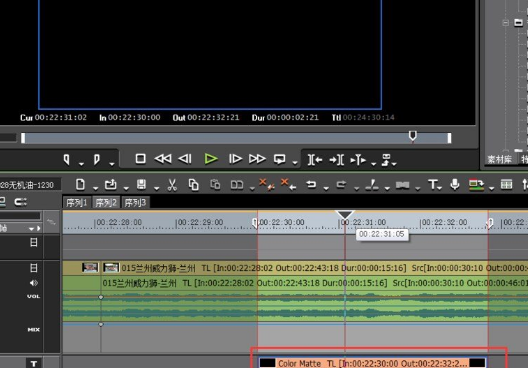Screen dimensions: 528x368
Task: Click the preview scrub bar position marker
Action: (412, 136)
